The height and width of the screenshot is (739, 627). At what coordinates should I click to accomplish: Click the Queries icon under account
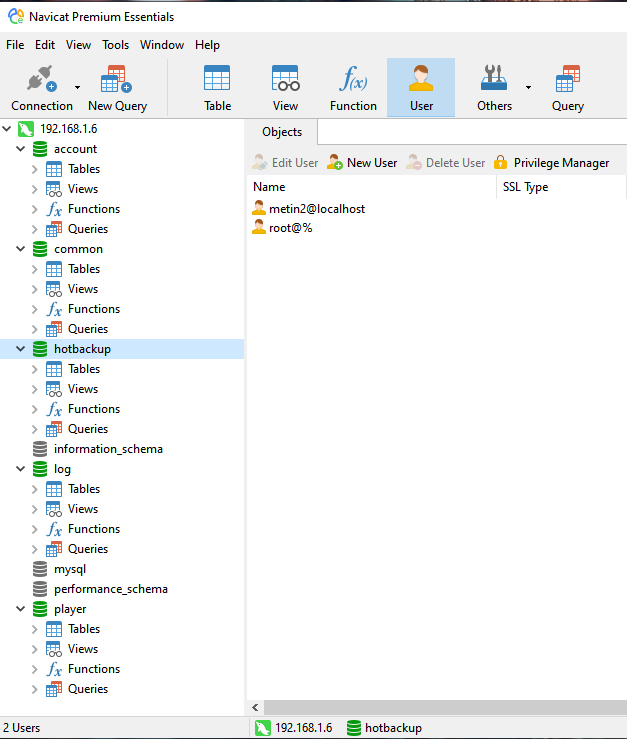[54, 229]
